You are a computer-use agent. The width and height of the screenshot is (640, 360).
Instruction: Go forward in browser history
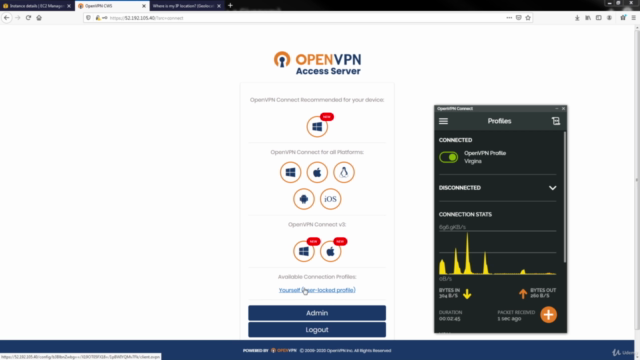click(18, 18)
